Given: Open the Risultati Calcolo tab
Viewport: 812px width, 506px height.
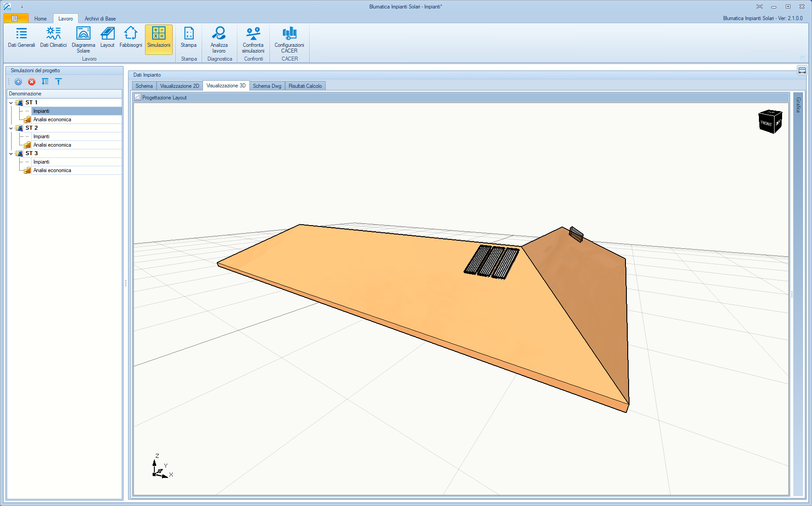Looking at the screenshot, I should click(305, 86).
